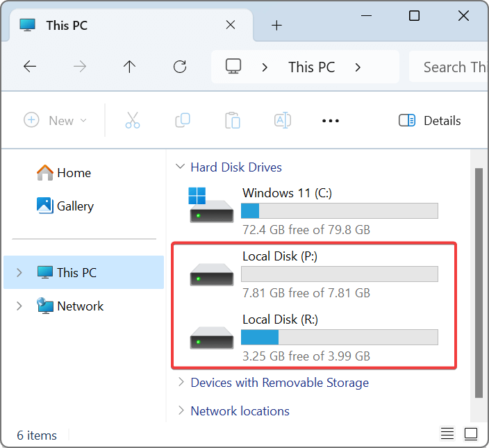Screen dimensions: 489x448
Task: Open the See more ellipsis menu
Action: (x=331, y=121)
